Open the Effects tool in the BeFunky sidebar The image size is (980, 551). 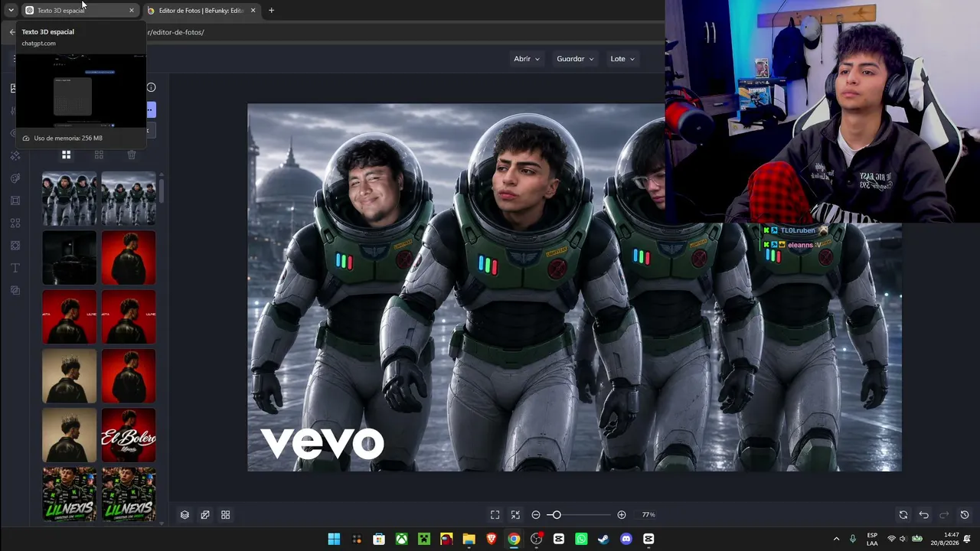click(15, 155)
